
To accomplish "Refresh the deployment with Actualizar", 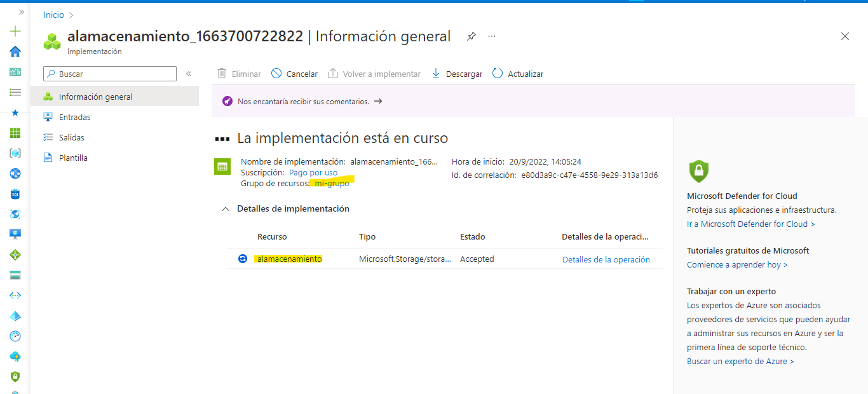I will point(517,73).
